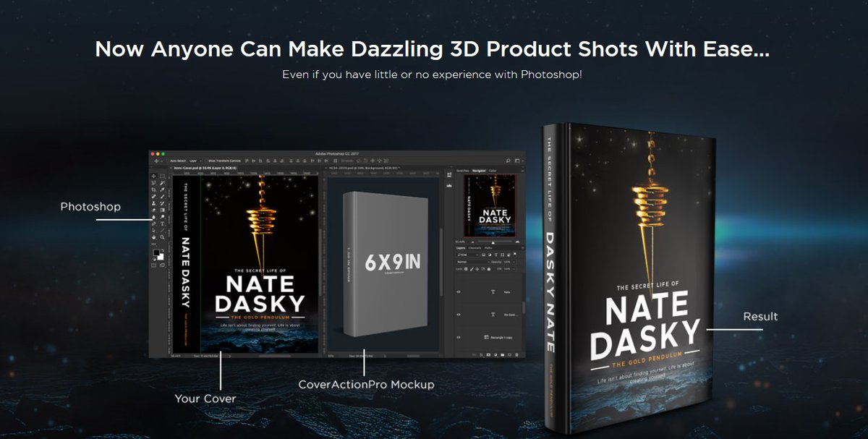The width and height of the screenshot is (868, 439).
Task: Hide the Rectangle 1 copy layer eye
Action: (x=459, y=337)
